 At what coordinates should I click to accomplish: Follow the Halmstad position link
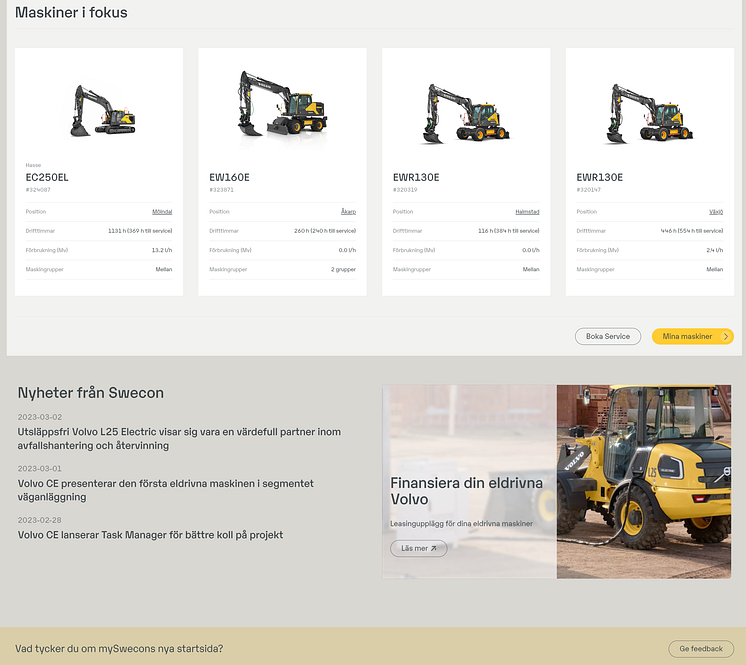(x=527, y=212)
